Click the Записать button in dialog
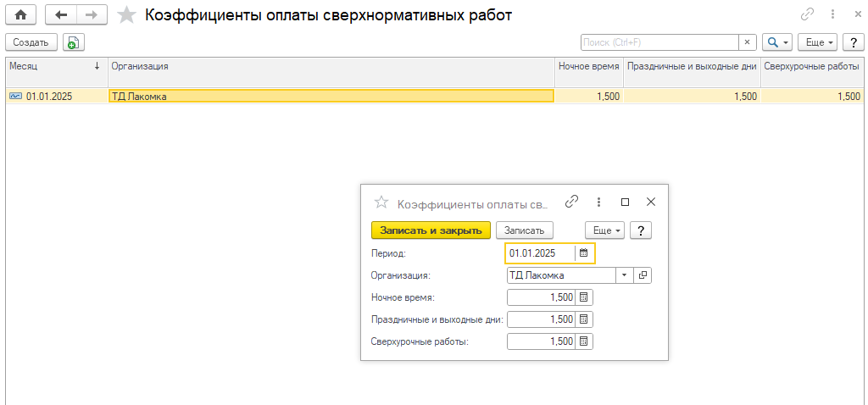 point(524,230)
